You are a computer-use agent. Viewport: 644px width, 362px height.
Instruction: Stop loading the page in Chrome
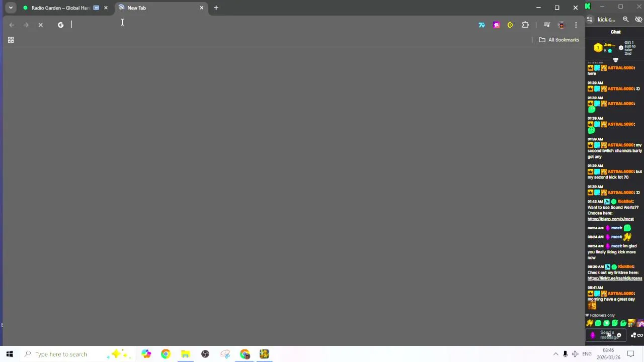(x=41, y=25)
